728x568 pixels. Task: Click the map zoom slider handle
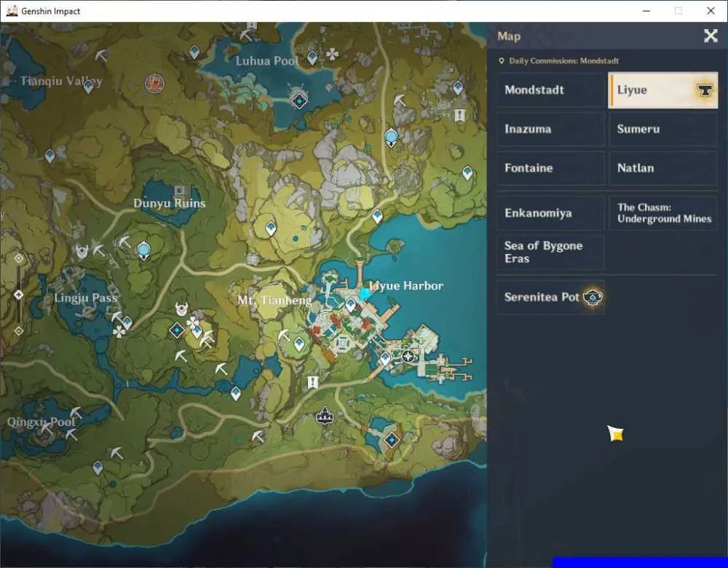(18, 294)
